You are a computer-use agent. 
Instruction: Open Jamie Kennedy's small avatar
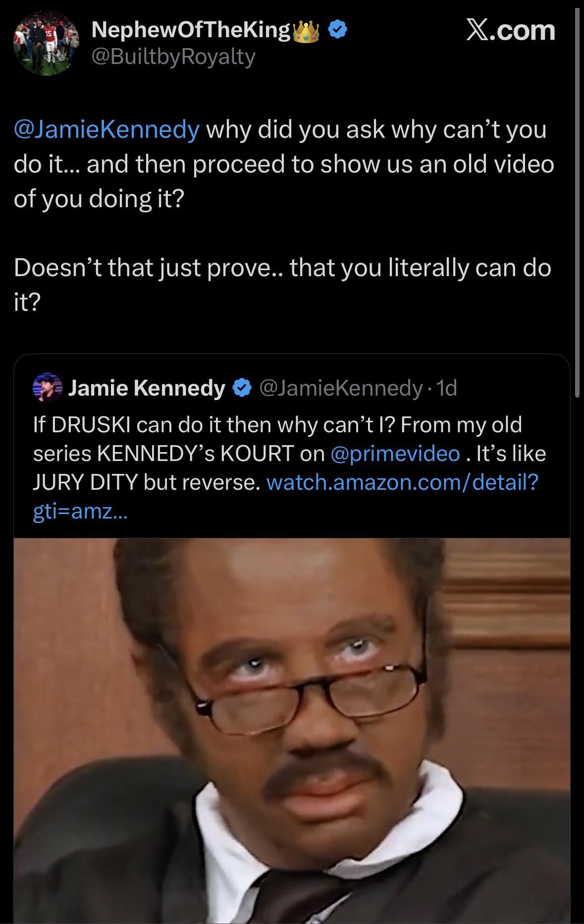[x=47, y=387]
